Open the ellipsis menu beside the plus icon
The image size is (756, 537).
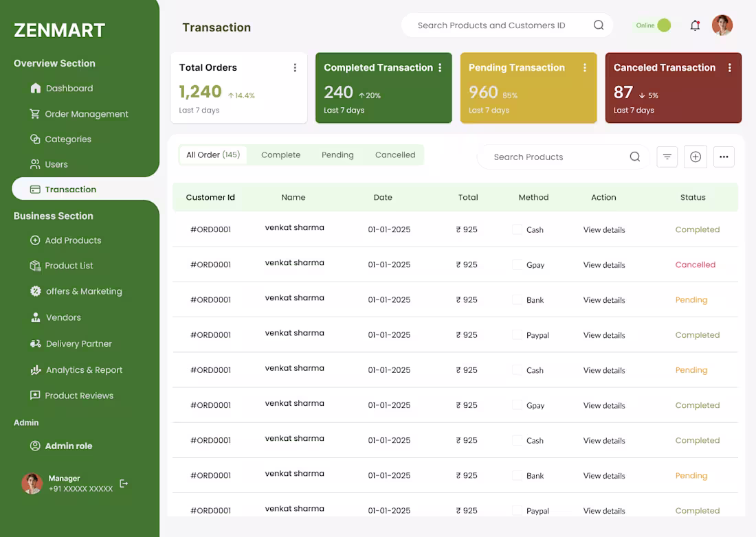coord(724,157)
